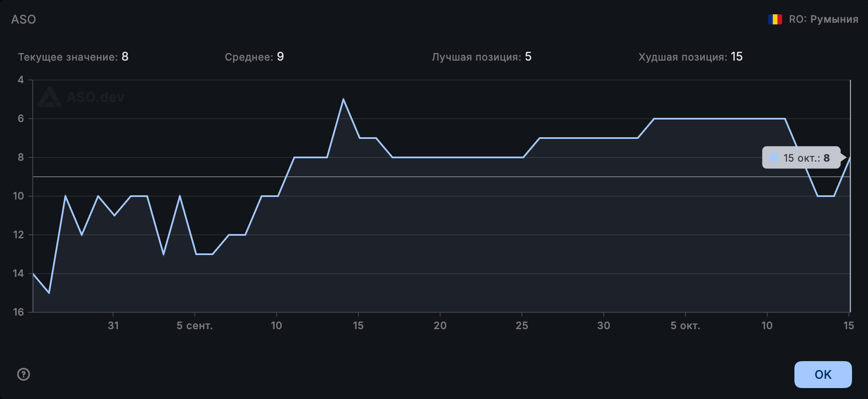Click the 'Худшая позиция: 15' stat
Image resolution: width=868 pixels, height=399 pixels.
[690, 57]
